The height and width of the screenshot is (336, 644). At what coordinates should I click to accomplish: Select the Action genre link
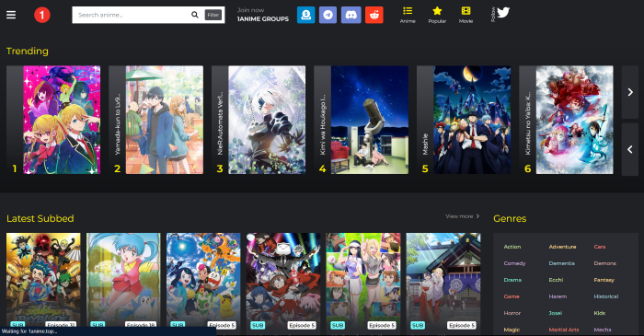click(x=512, y=247)
